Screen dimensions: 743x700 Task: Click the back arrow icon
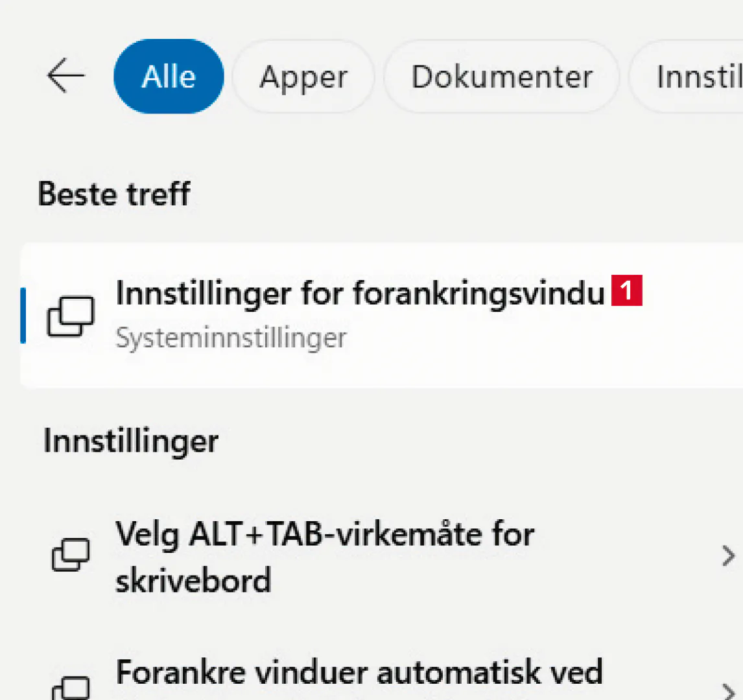pyautogui.click(x=65, y=76)
